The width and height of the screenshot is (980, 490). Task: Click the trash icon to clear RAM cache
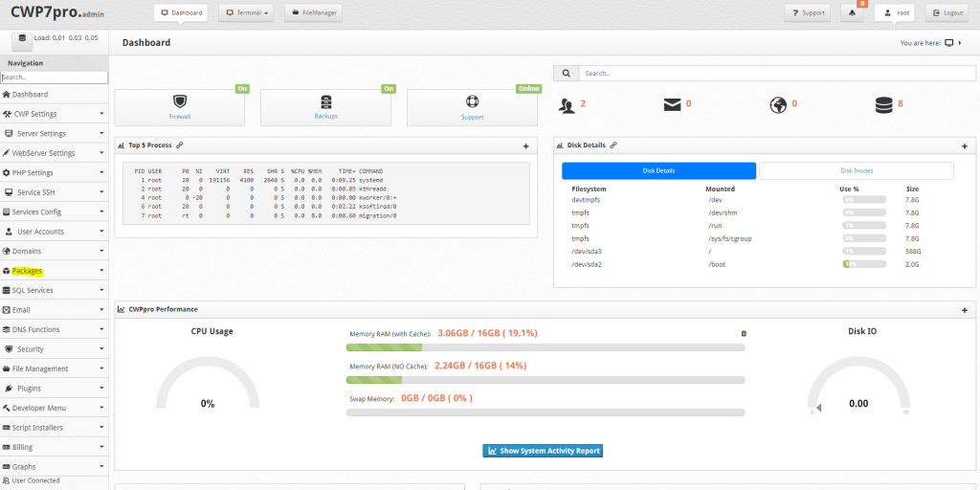pyautogui.click(x=743, y=334)
